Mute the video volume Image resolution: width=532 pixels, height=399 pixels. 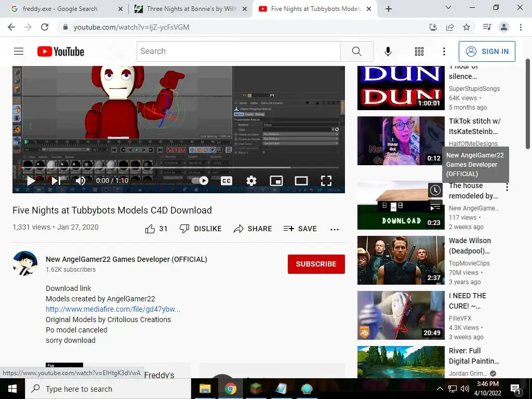point(81,180)
